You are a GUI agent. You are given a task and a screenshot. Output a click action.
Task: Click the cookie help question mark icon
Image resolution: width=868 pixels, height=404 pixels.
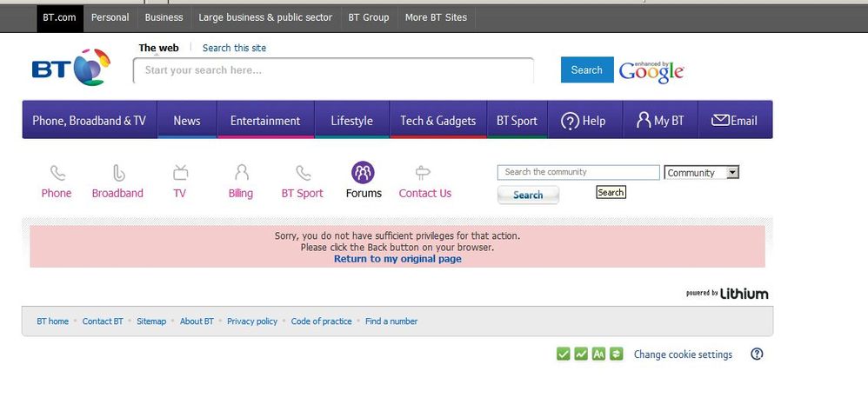click(x=757, y=354)
